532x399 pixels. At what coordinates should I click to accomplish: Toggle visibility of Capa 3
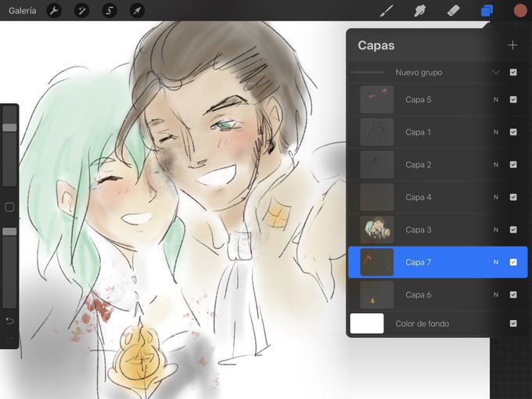(513, 230)
